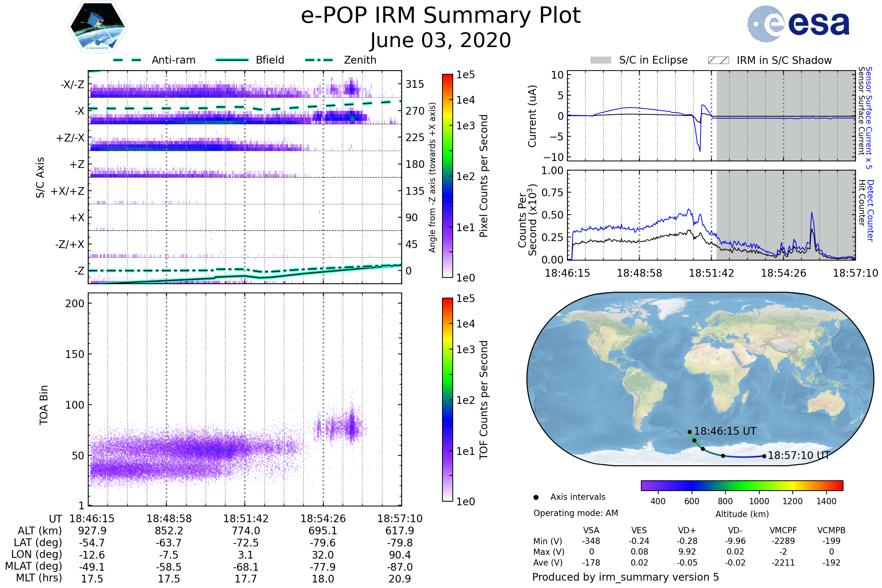Click the IRM in S/C Shadow hatched swatch
Image resolution: width=882 pixels, height=588 pixels.
coord(718,60)
